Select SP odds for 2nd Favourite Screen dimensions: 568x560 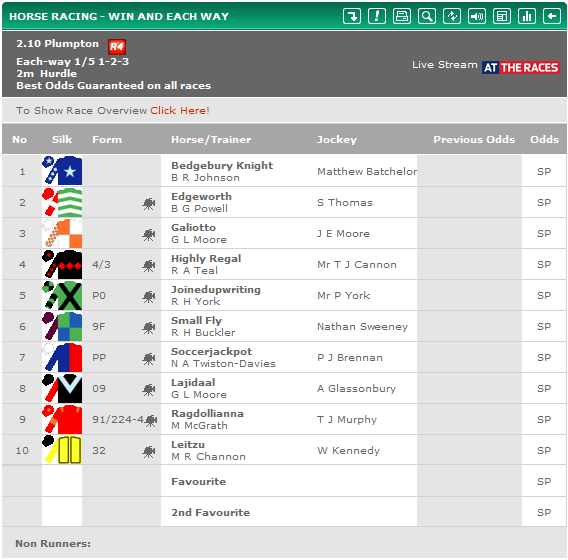point(544,512)
